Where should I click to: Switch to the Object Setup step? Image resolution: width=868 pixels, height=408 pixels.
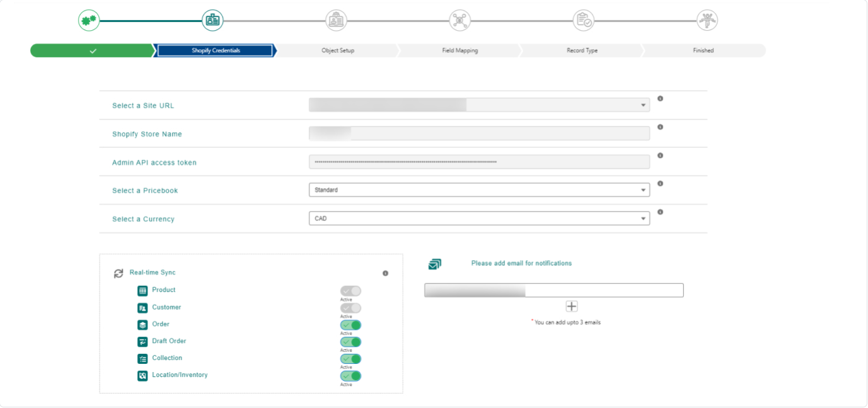tap(338, 50)
